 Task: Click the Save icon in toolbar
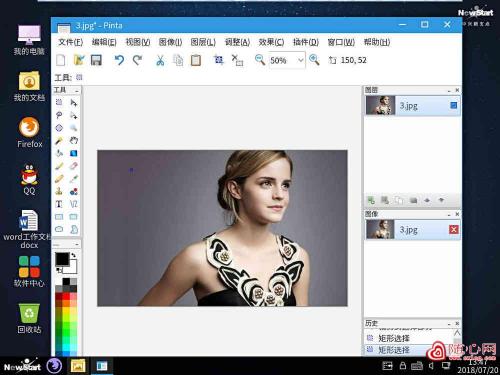(x=96, y=60)
